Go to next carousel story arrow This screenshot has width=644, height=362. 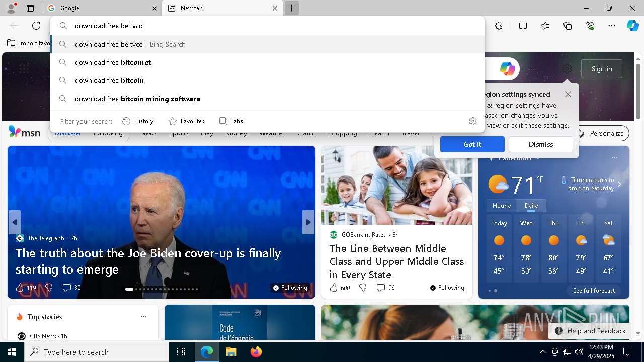[308, 222]
